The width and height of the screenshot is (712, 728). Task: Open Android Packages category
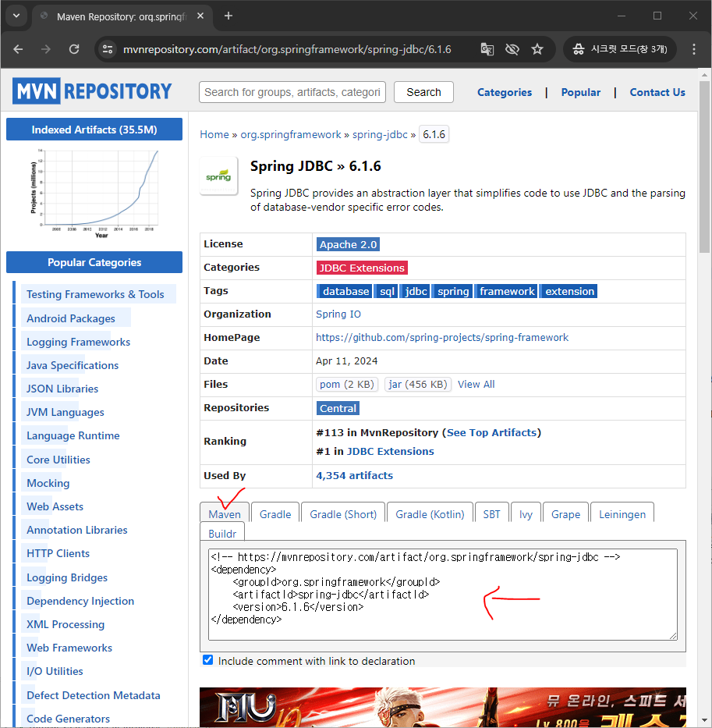pyautogui.click(x=70, y=318)
